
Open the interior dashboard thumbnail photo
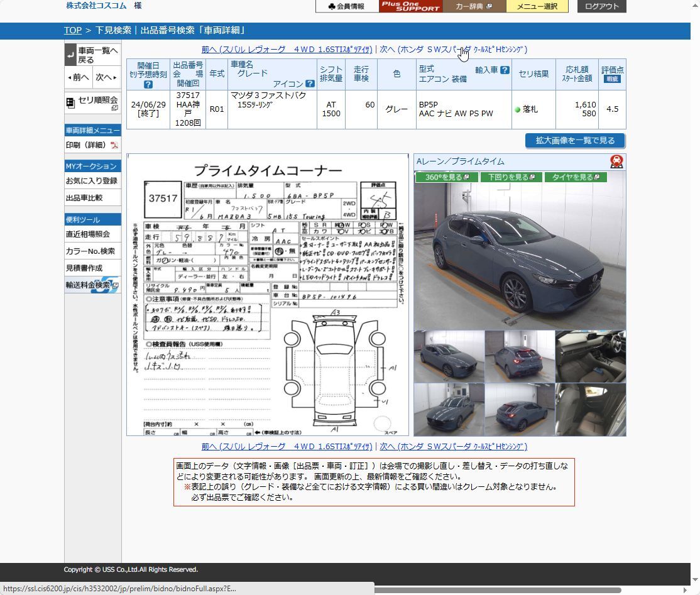pyautogui.click(x=591, y=356)
